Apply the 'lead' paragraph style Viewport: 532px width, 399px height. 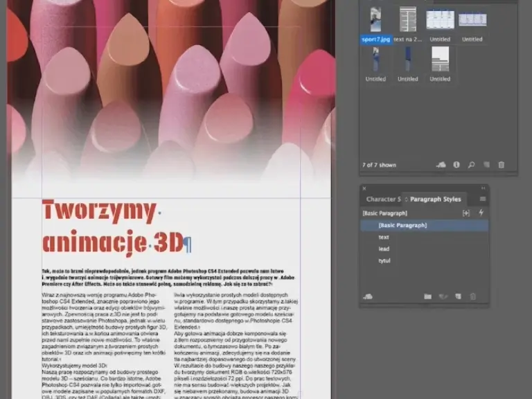click(384, 249)
